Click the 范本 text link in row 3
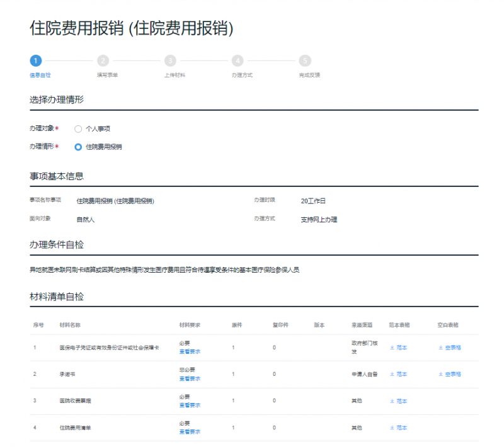 (x=401, y=400)
